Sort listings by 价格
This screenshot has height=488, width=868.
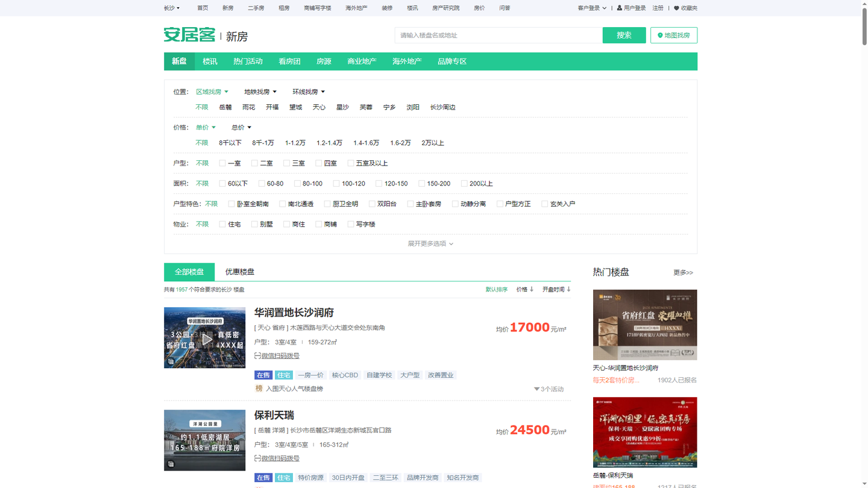525,289
